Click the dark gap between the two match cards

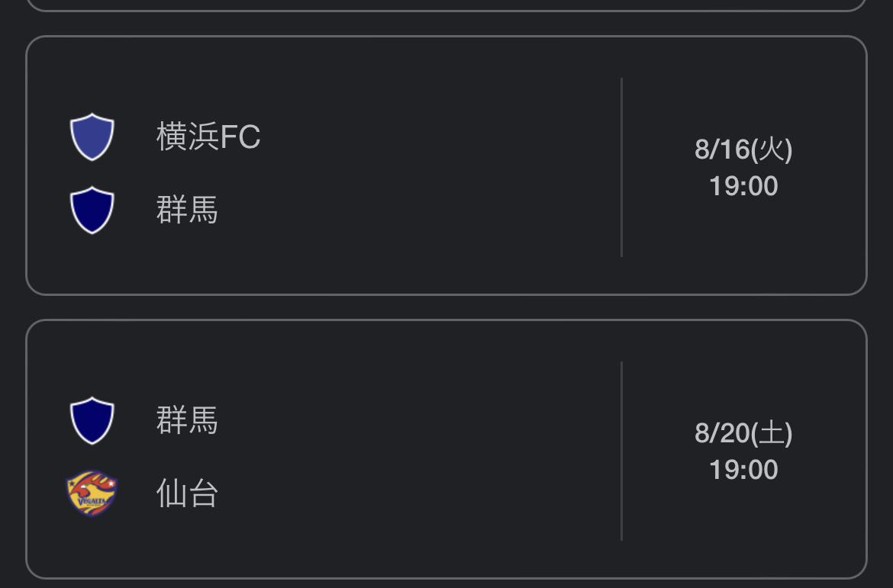(x=446, y=307)
